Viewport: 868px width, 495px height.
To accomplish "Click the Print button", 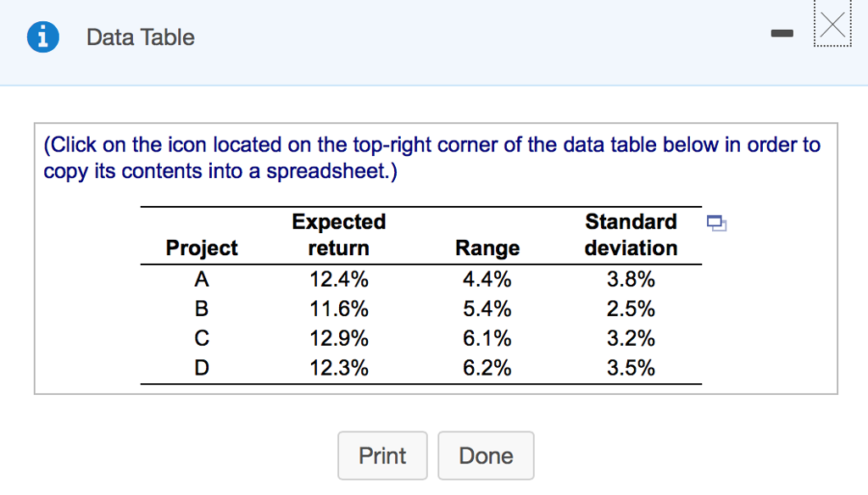I will [382, 455].
